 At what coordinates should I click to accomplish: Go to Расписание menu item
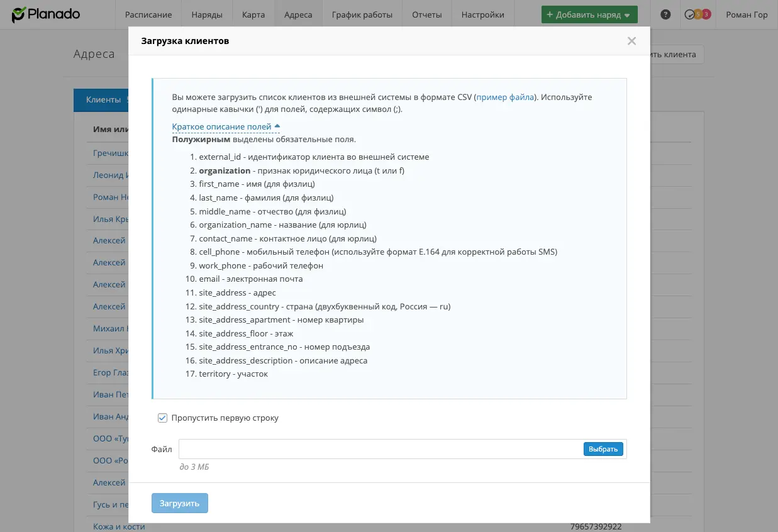click(x=148, y=14)
